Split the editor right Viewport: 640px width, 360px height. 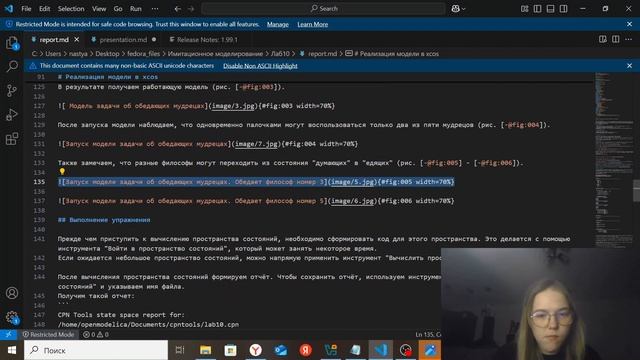point(616,39)
